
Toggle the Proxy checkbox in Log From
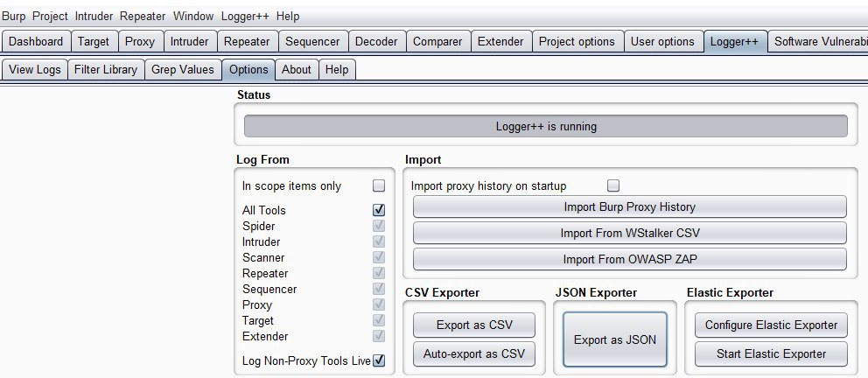(x=379, y=305)
